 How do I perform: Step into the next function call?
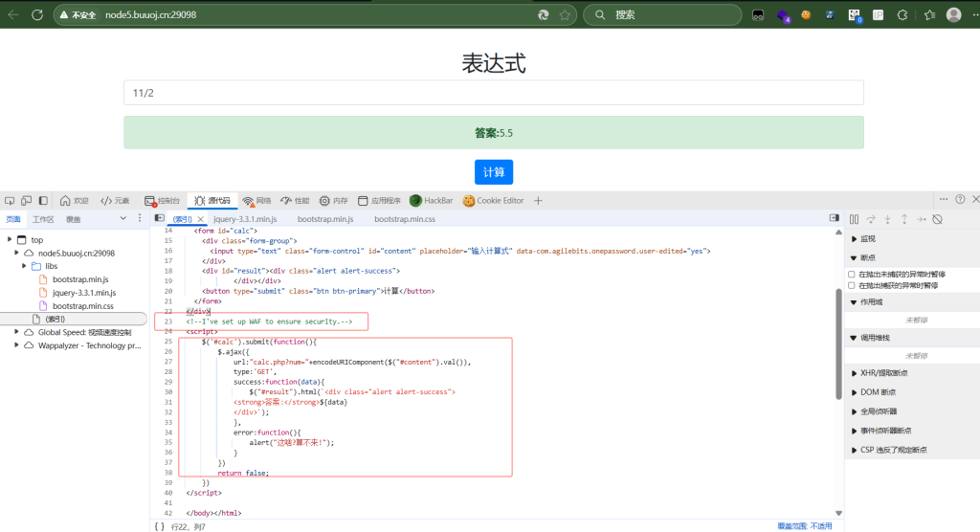887,219
